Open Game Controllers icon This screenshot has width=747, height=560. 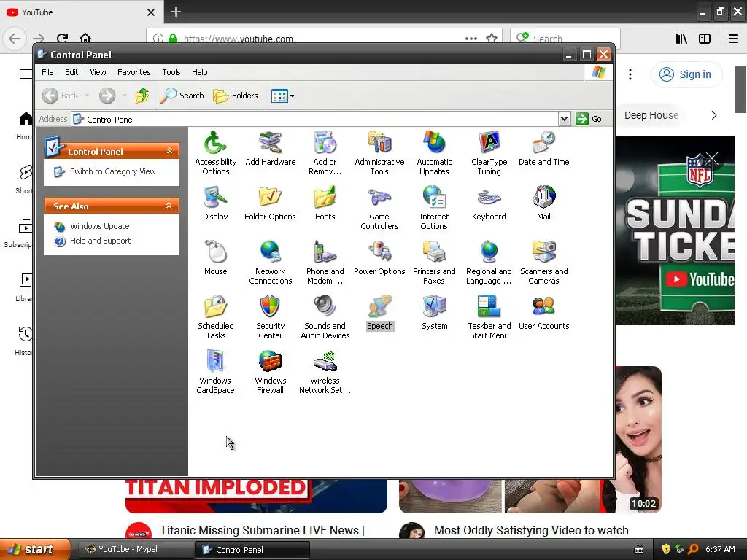(379, 208)
